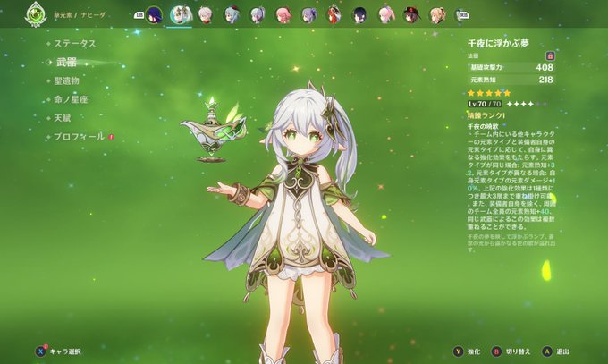
Task: Click the Dendro element emblem icon
Action: click(x=36, y=14)
